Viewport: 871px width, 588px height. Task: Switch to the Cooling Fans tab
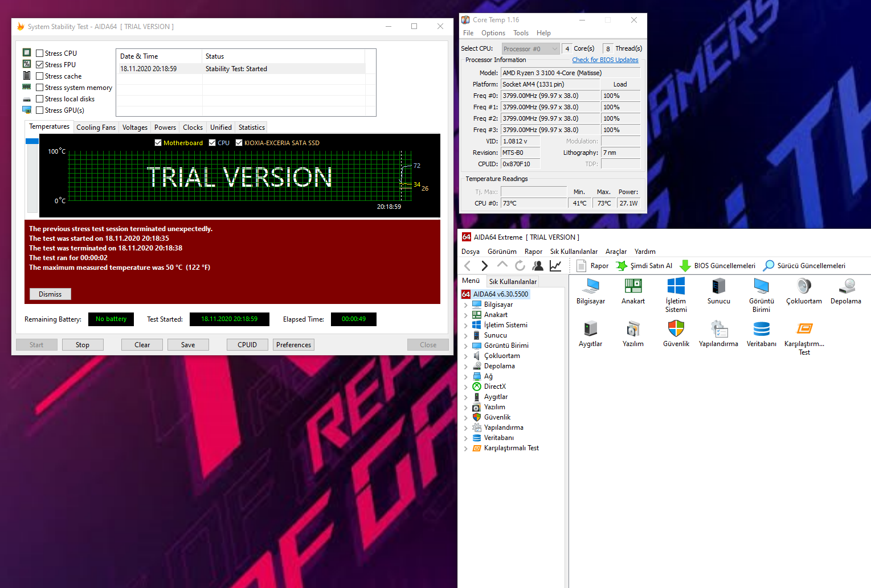click(x=96, y=128)
